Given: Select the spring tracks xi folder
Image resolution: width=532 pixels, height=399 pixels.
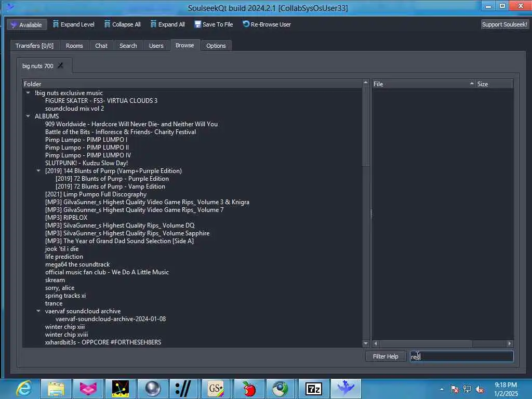Looking at the screenshot, I should (x=65, y=296).
